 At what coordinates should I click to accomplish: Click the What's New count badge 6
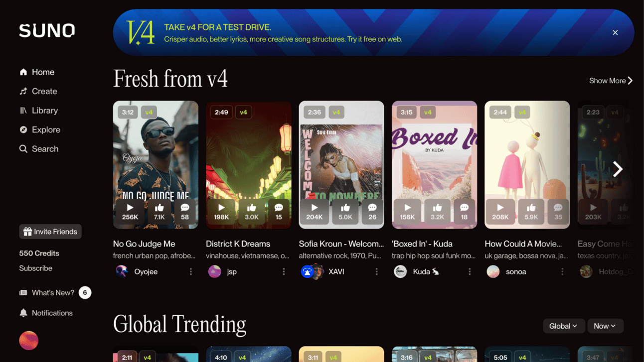[x=85, y=293]
